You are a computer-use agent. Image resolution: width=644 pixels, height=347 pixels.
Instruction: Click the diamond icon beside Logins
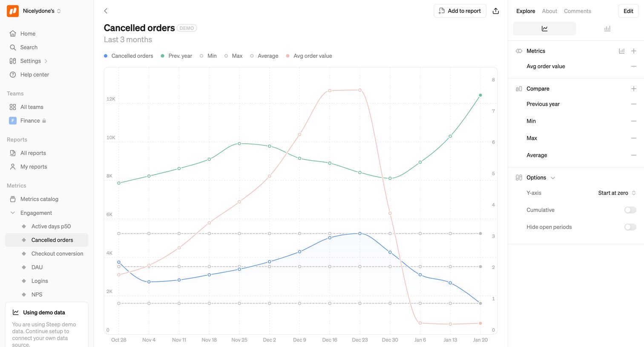pyautogui.click(x=24, y=281)
